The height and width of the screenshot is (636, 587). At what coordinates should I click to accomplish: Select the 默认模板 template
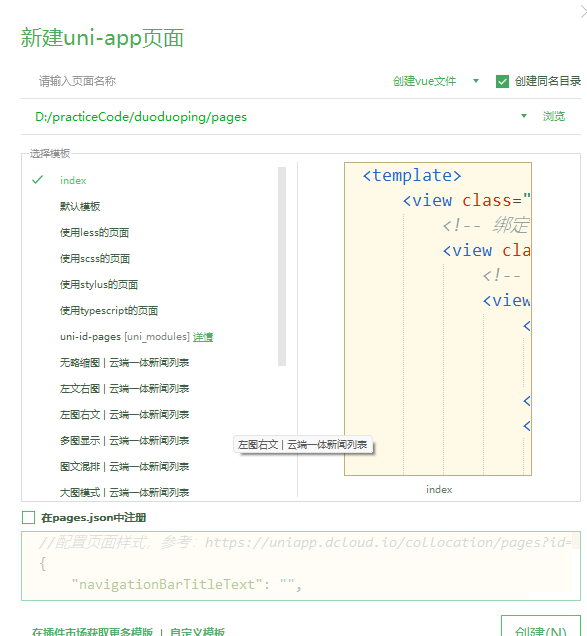pos(80,206)
